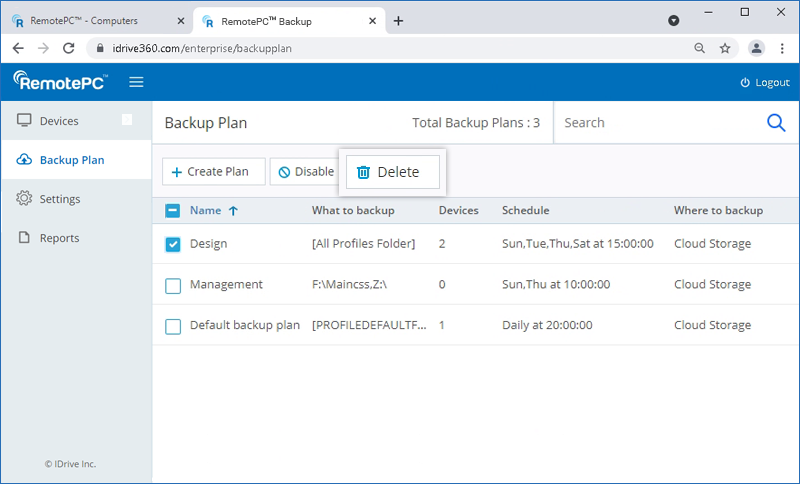This screenshot has height=484, width=800.
Task: Open the Devices sidebar item
Action: point(59,121)
